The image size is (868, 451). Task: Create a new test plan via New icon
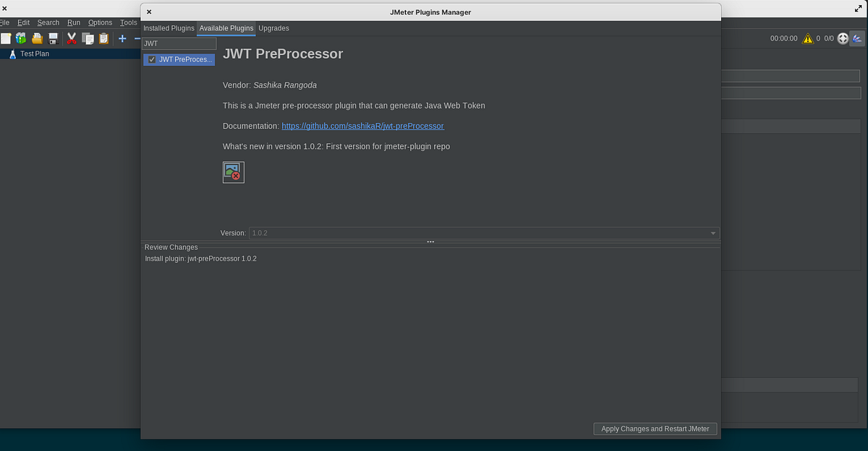[6, 38]
